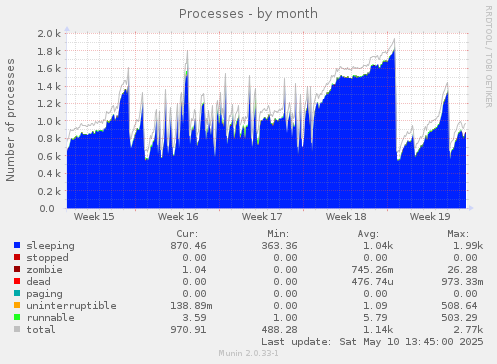Image resolution: width=497 pixels, height=364 pixels.
Task: Click the total minimum value 488.28
Action: pos(279,330)
